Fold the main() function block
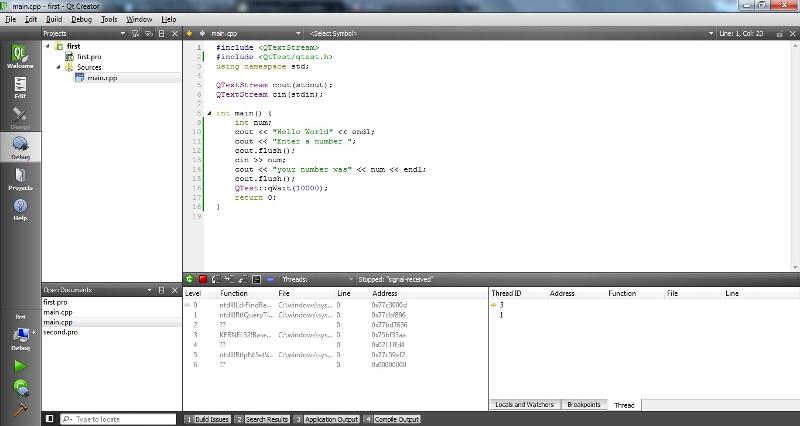Viewport: 800px width, 426px height. (209, 113)
